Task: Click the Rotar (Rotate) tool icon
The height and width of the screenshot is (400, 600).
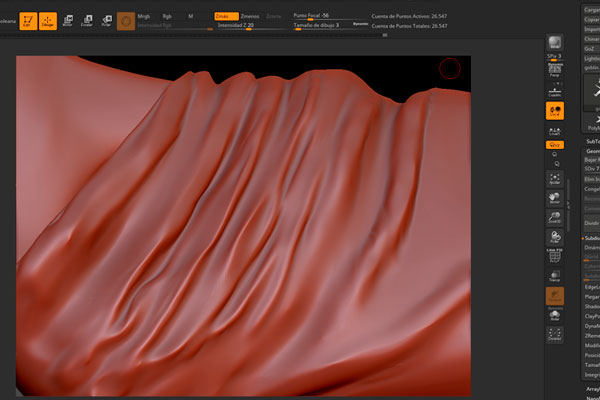Action: (x=106, y=19)
